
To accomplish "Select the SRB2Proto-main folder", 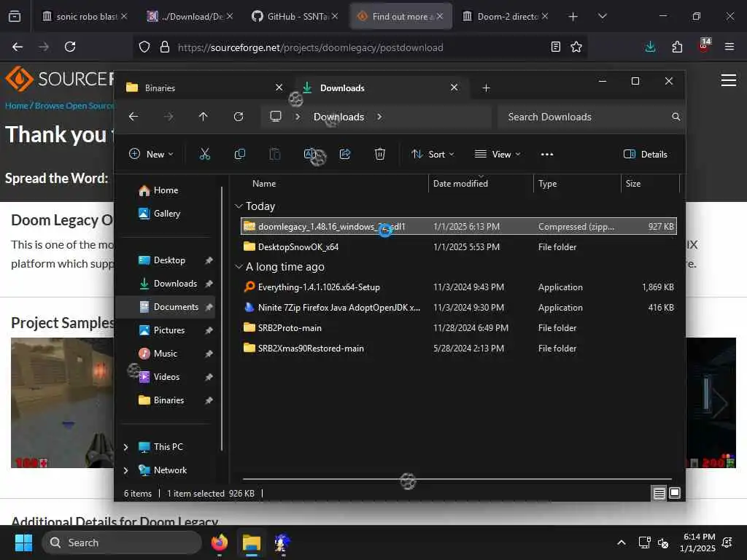I will tap(460, 328).
